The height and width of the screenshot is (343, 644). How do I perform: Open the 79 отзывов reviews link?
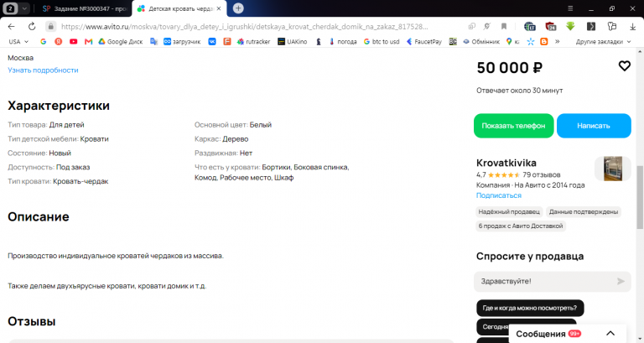click(x=542, y=174)
